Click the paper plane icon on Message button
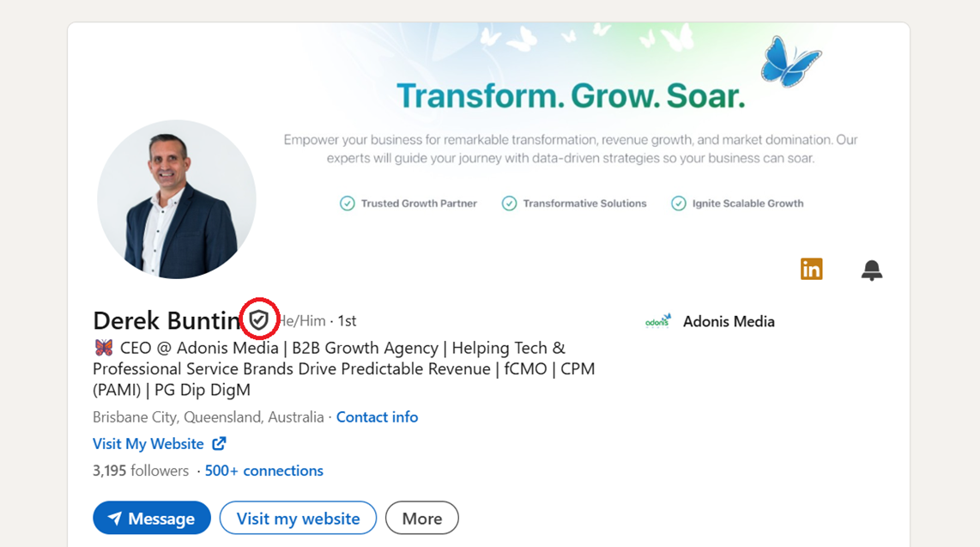Screen dimensions: 980x547 pyautogui.click(x=114, y=519)
